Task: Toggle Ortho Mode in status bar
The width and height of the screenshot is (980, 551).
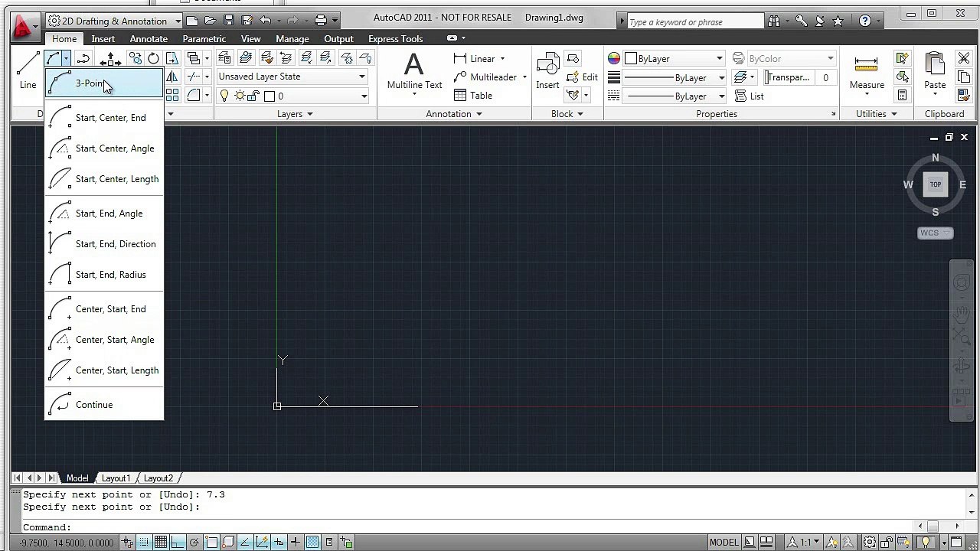Action: (x=178, y=543)
